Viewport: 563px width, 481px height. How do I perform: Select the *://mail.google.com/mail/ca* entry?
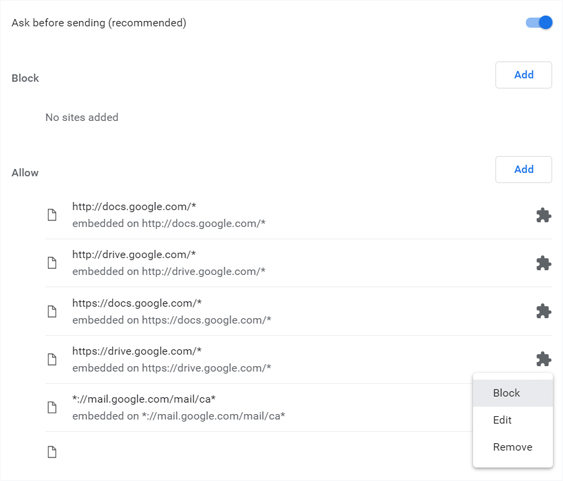[x=259, y=407]
